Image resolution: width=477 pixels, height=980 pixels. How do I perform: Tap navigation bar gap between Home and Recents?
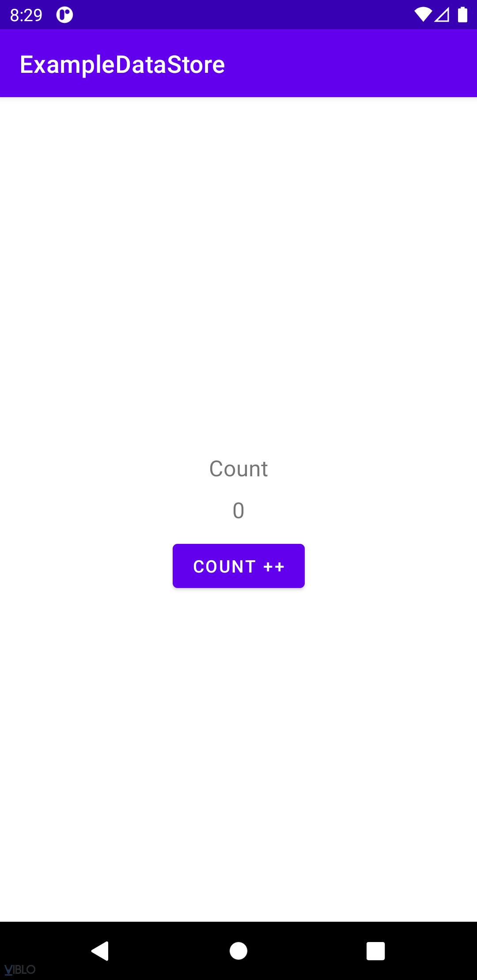307,951
